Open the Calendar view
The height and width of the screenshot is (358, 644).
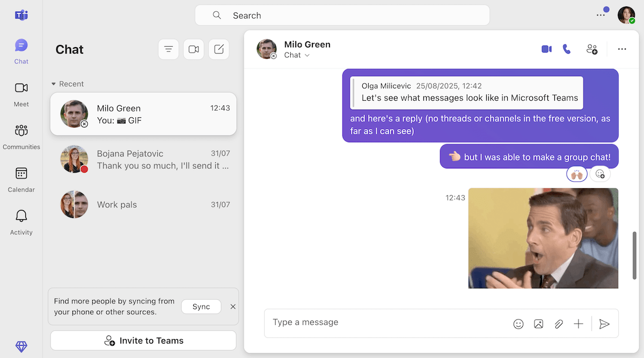tap(21, 180)
